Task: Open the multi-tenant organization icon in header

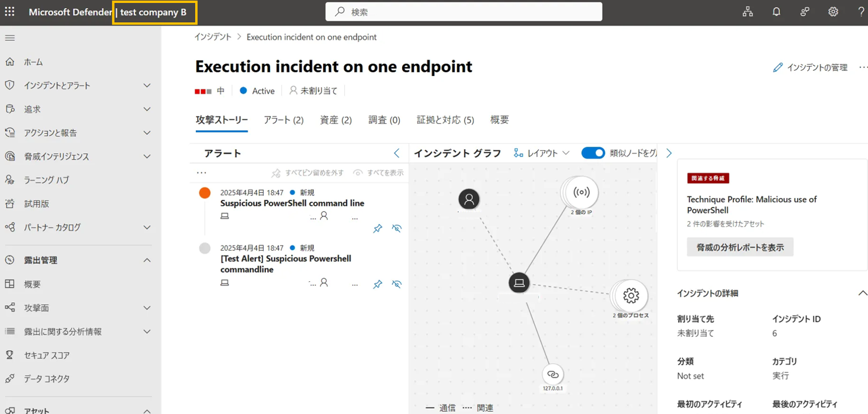Action: coord(748,12)
